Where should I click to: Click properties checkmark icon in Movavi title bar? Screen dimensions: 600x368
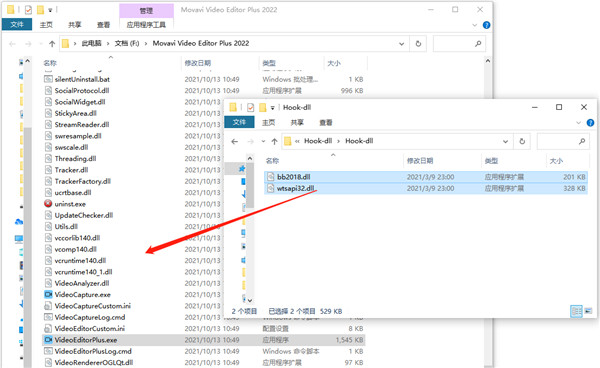[x=28, y=10]
